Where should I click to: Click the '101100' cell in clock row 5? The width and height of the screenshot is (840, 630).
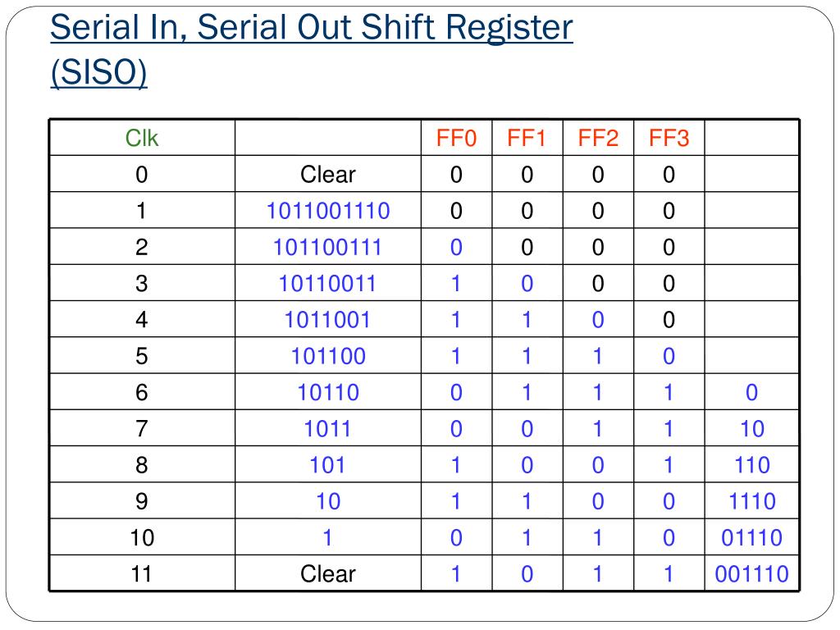(x=328, y=356)
